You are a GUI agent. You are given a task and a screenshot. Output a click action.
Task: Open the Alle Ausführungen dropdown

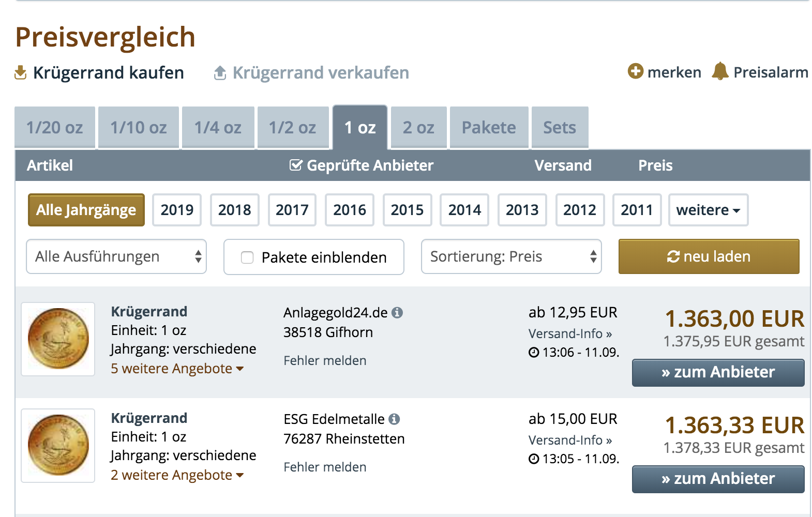[116, 256]
